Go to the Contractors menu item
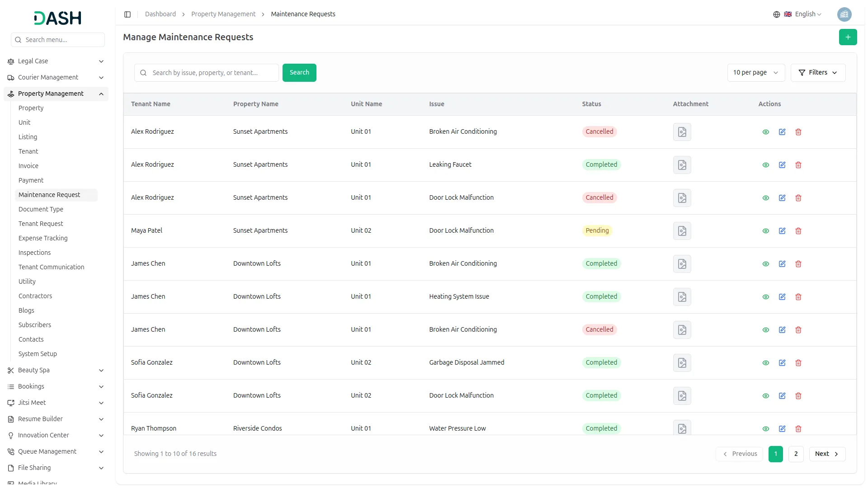 pyautogui.click(x=35, y=296)
